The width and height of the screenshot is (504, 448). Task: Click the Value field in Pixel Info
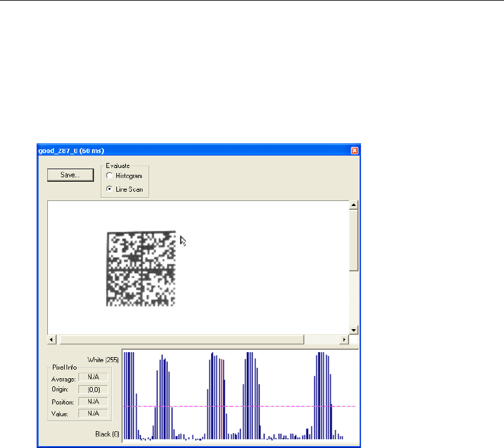pyautogui.click(x=93, y=413)
